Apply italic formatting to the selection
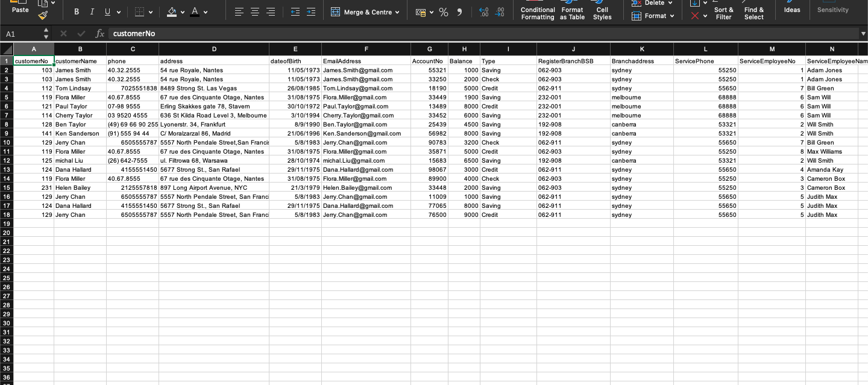 coord(92,11)
